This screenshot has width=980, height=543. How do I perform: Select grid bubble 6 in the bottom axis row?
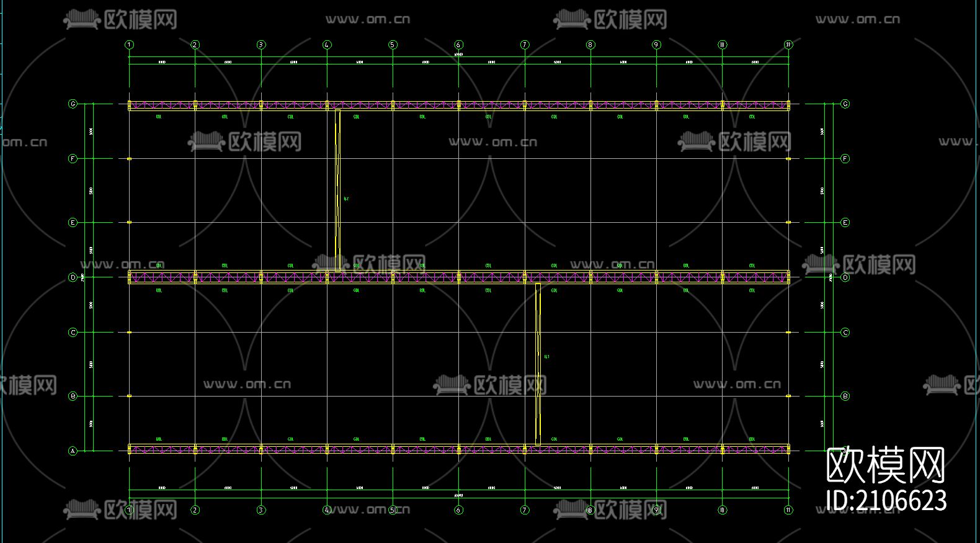[458, 510]
